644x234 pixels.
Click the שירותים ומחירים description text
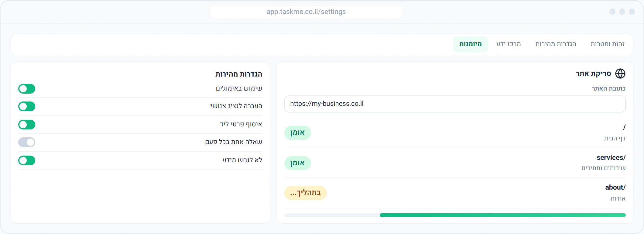[604, 168]
